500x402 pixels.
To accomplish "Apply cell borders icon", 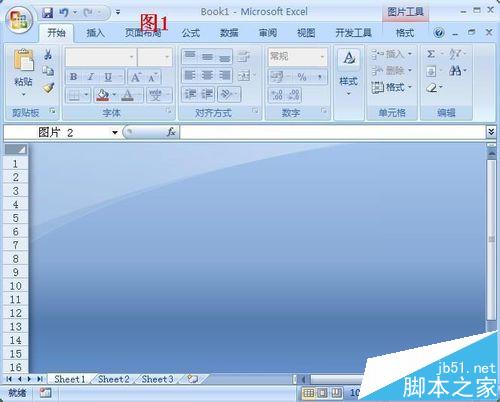I will coord(74,96).
